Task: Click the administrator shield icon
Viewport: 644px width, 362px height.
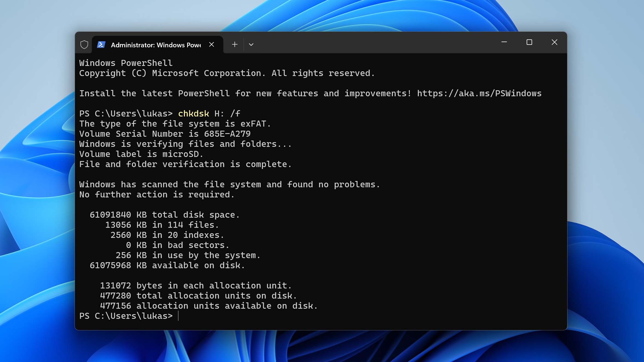Action: [x=84, y=45]
